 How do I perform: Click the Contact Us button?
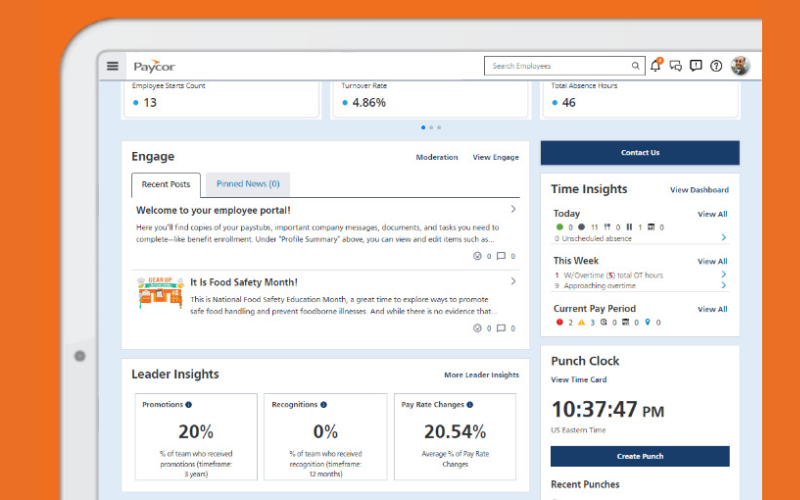(640, 153)
